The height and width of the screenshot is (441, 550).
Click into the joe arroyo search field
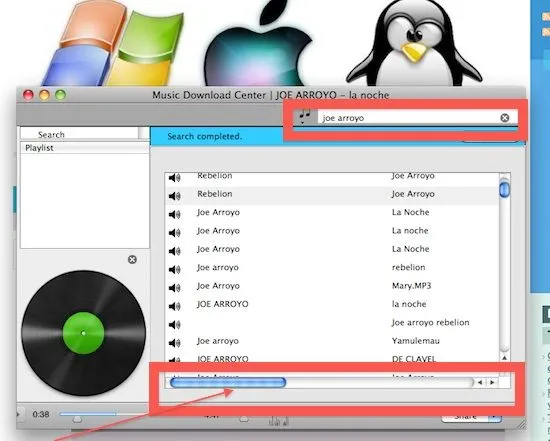[409, 118]
